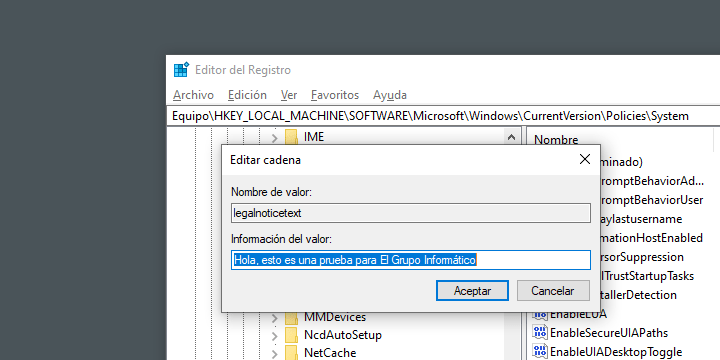Screen dimensions: 720x360
Task: Expand the MMDevices folder node
Action: point(275,318)
